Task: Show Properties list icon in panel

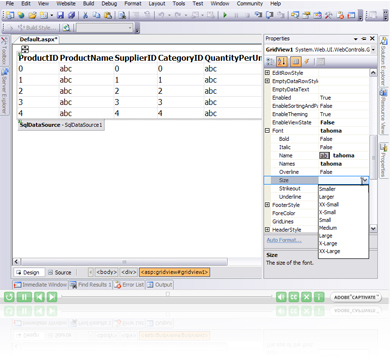Action: point(295,61)
